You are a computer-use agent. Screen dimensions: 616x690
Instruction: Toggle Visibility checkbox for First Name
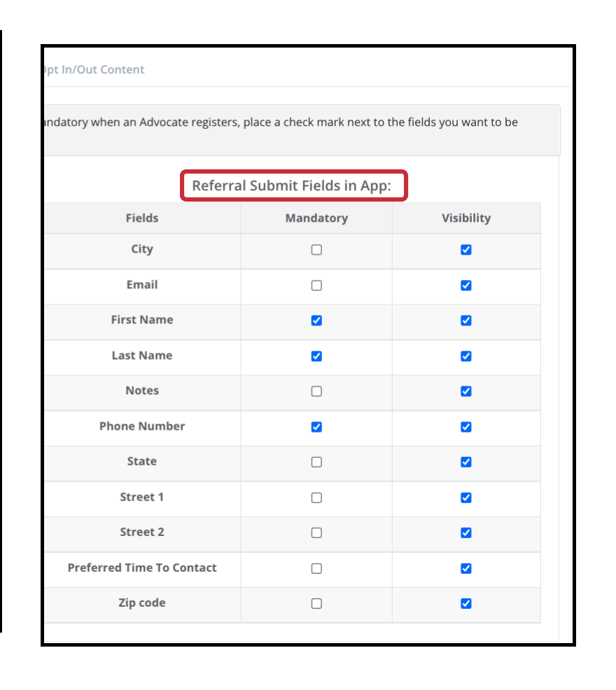466,321
